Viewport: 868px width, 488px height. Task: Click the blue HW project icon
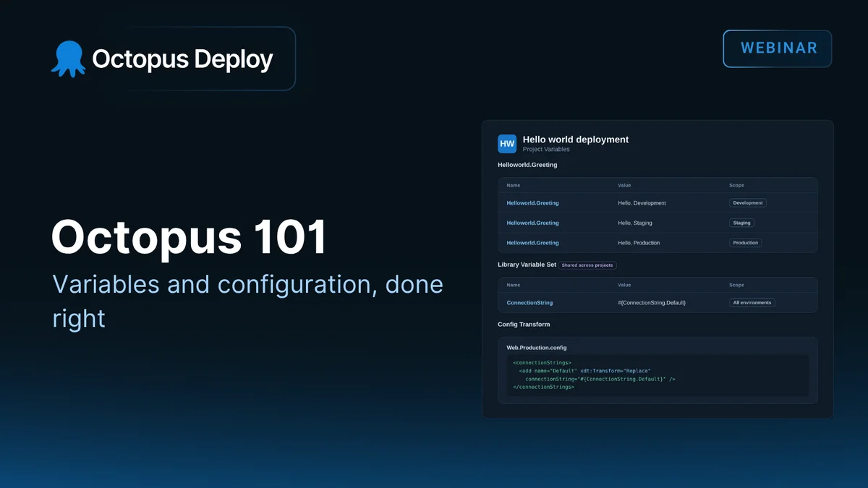[507, 144]
